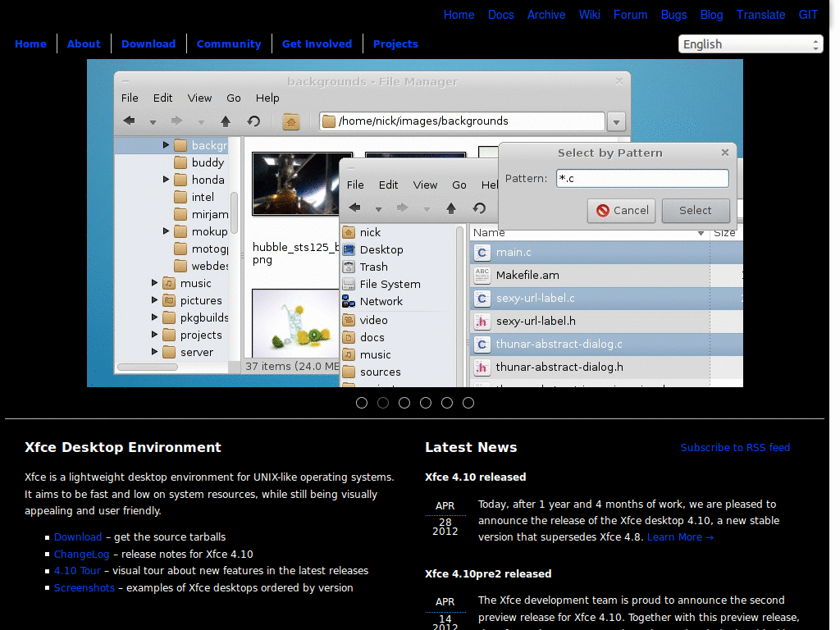The image size is (840, 630).
Task: Open back-history dropdown in backgrounds File Manager
Action: 153,123
